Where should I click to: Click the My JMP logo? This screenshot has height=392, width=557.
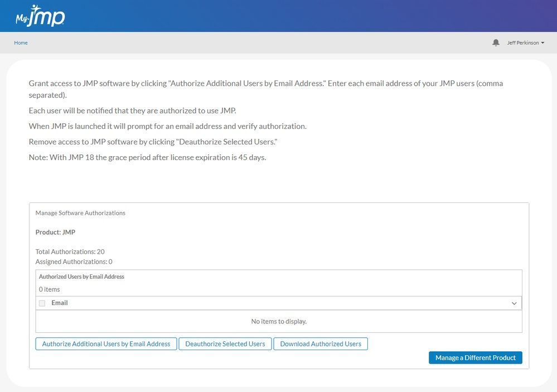pyautogui.click(x=40, y=16)
